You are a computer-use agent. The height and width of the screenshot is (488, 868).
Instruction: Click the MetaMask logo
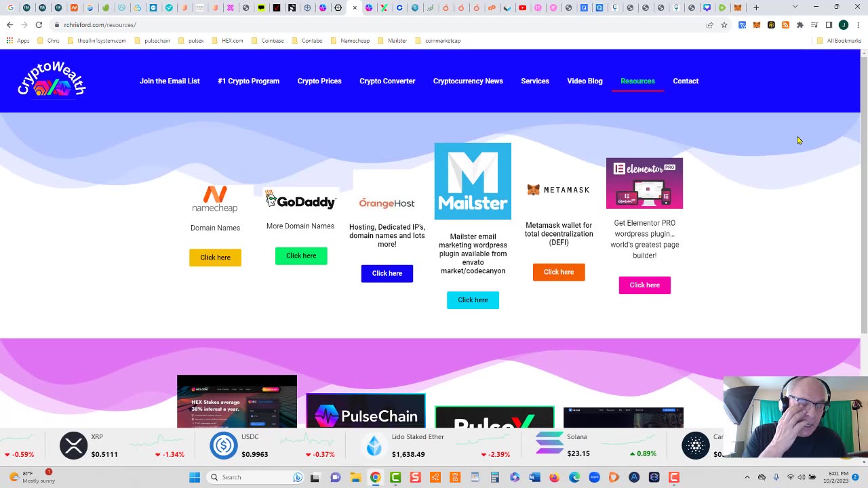click(558, 190)
